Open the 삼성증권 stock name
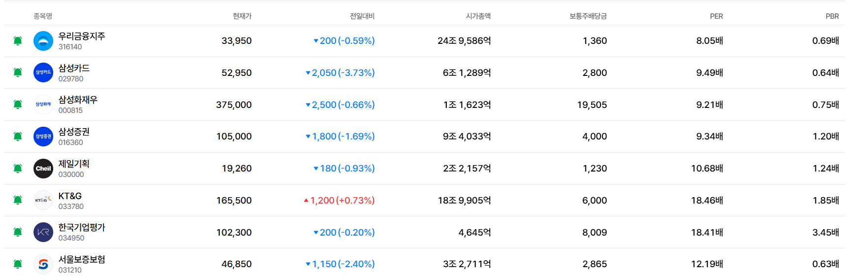Screen dimensions: 868x278 tap(74, 132)
